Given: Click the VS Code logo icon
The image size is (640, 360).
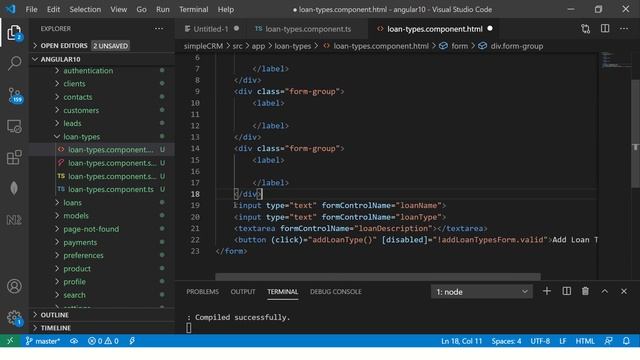Looking at the screenshot, I should [x=11, y=9].
